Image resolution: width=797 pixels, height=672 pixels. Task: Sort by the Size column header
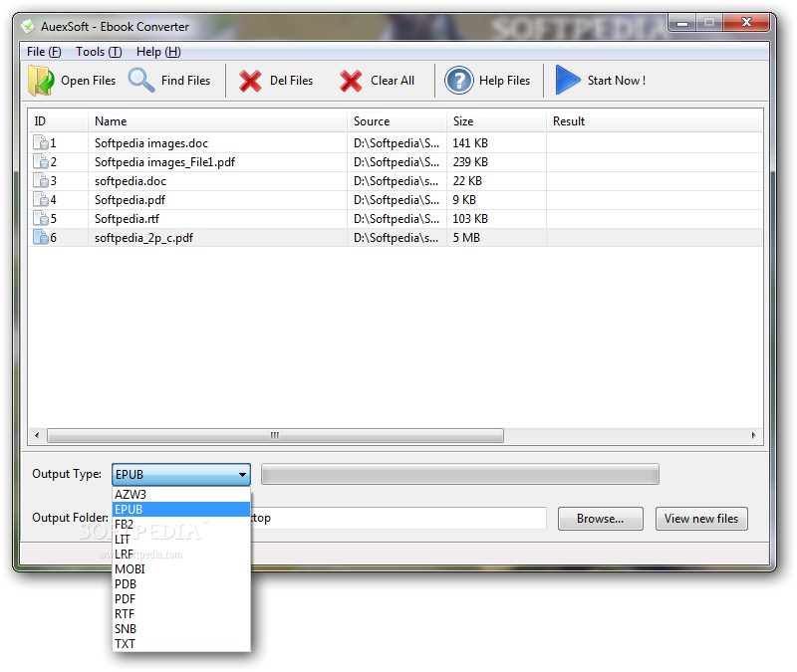[x=496, y=120]
